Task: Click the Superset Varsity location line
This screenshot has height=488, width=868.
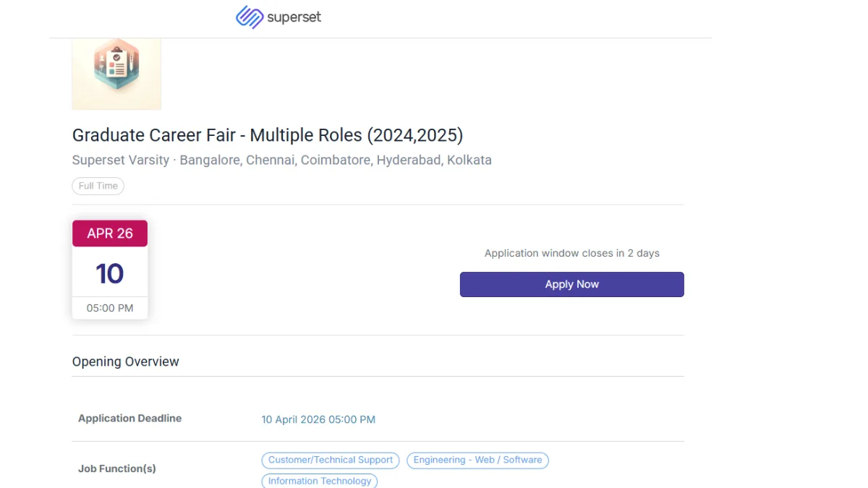Action: [281, 160]
